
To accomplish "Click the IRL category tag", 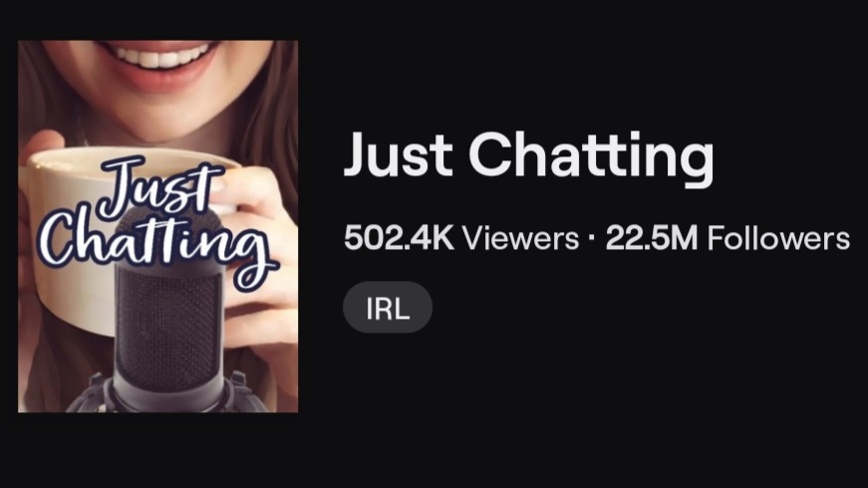I will point(388,307).
